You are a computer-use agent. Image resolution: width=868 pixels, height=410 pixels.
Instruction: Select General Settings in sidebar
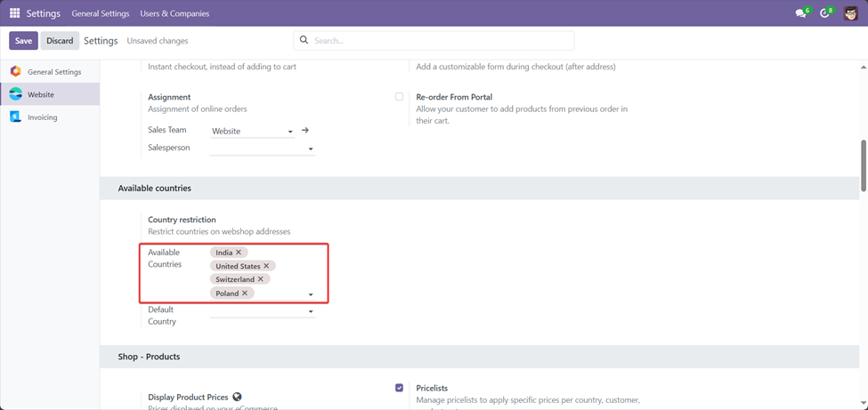pyautogui.click(x=50, y=72)
